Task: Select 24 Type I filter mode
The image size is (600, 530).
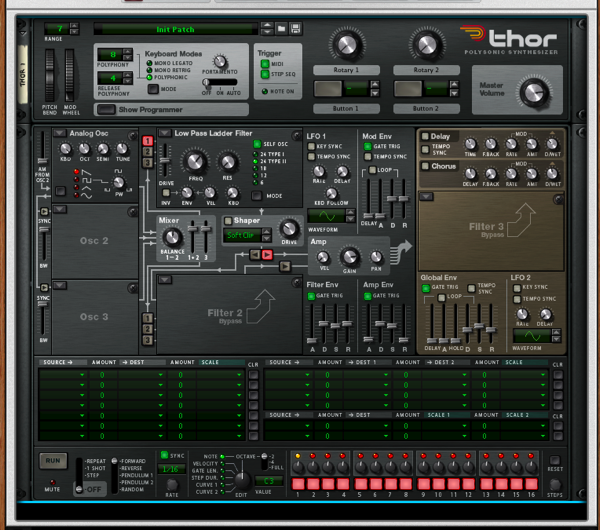Action: pyautogui.click(x=255, y=154)
